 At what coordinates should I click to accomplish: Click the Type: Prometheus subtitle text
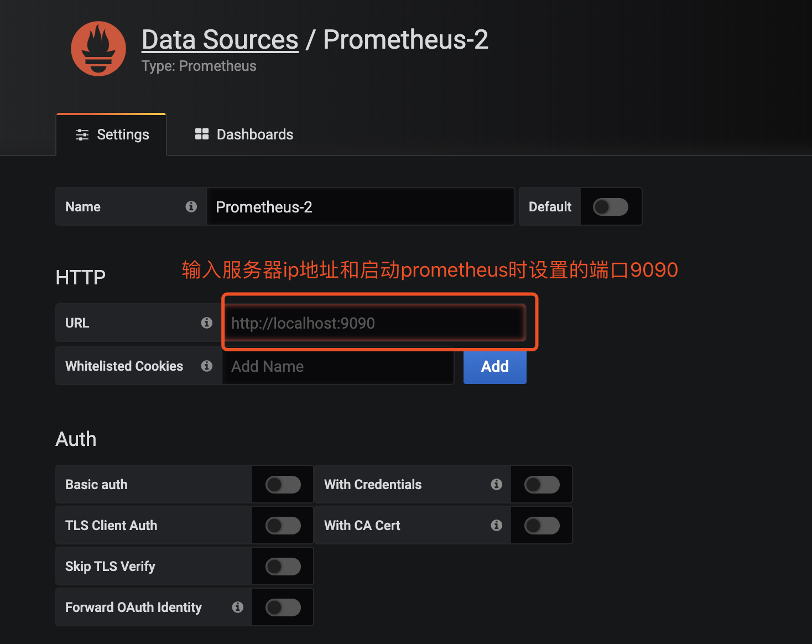click(x=199, y=66)
